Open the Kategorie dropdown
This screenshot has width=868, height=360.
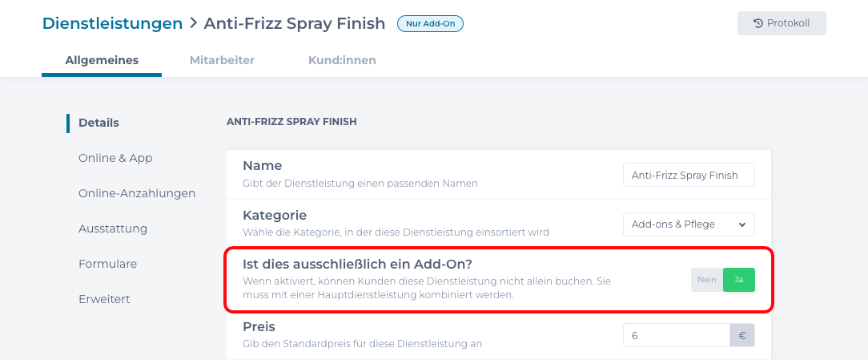(689, 224)
